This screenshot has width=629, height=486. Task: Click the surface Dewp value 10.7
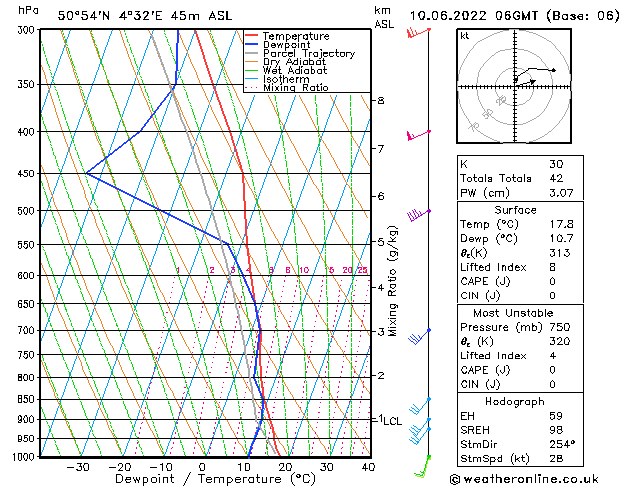coord(561,239)
